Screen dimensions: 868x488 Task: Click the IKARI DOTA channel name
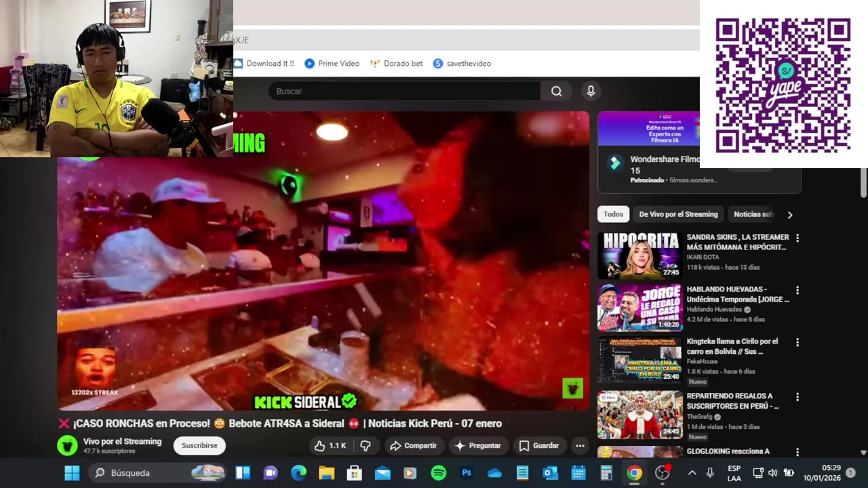(703, 258)
